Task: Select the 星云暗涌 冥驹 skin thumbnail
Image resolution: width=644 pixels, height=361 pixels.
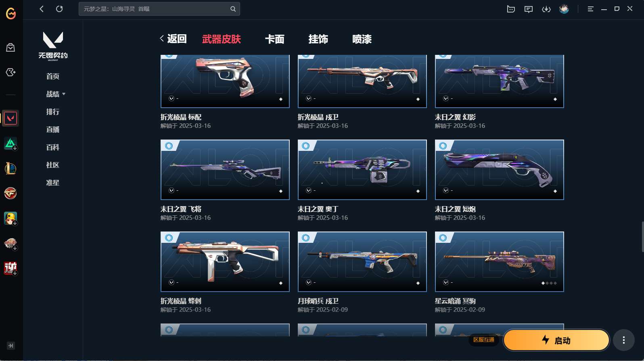Action: point(500,262)
